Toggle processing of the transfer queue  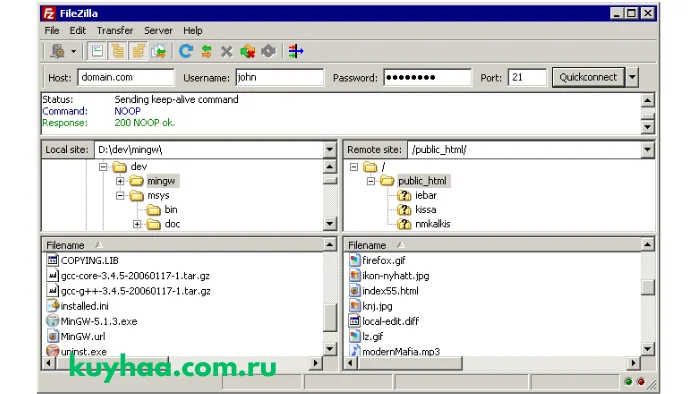206,51
